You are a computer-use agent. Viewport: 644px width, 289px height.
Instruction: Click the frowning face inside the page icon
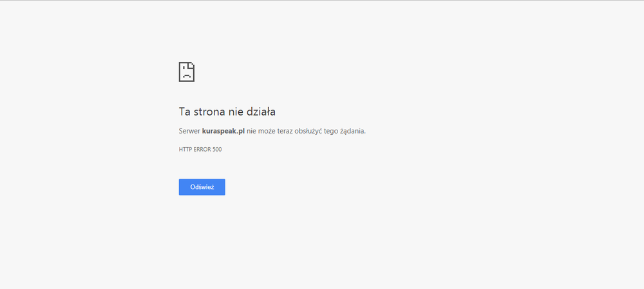click(x=185, y=74)
